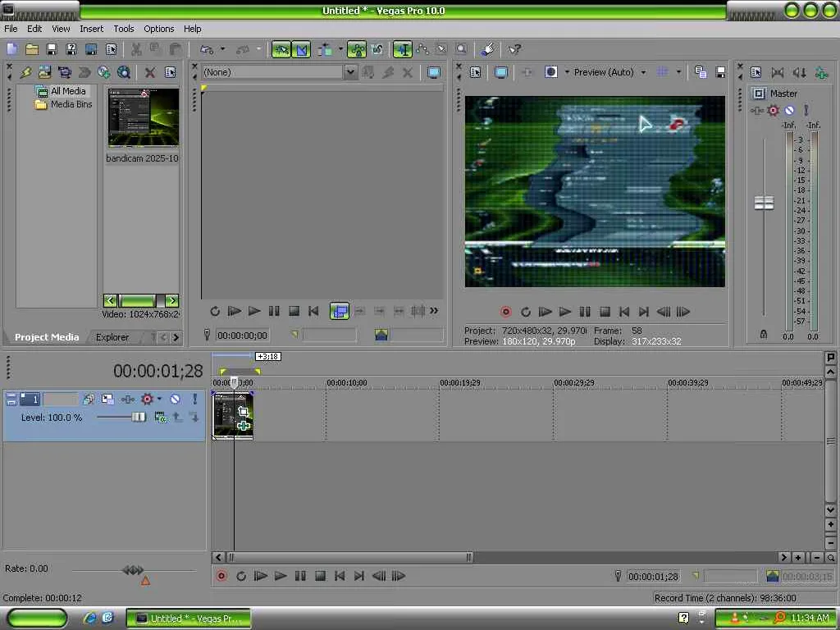Toggle track 1 Mute button
This screenshot has height=630, width=840.
[x=175, y=399]
